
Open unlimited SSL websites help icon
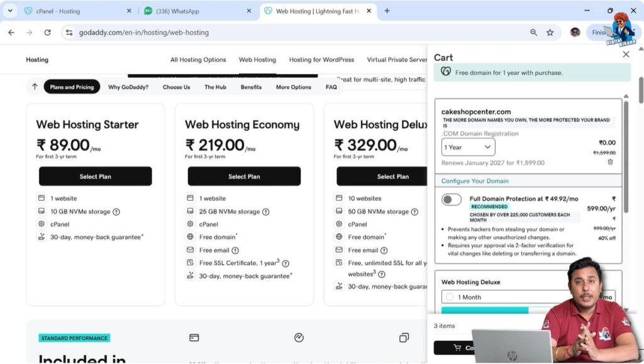(x=382, y=274)
